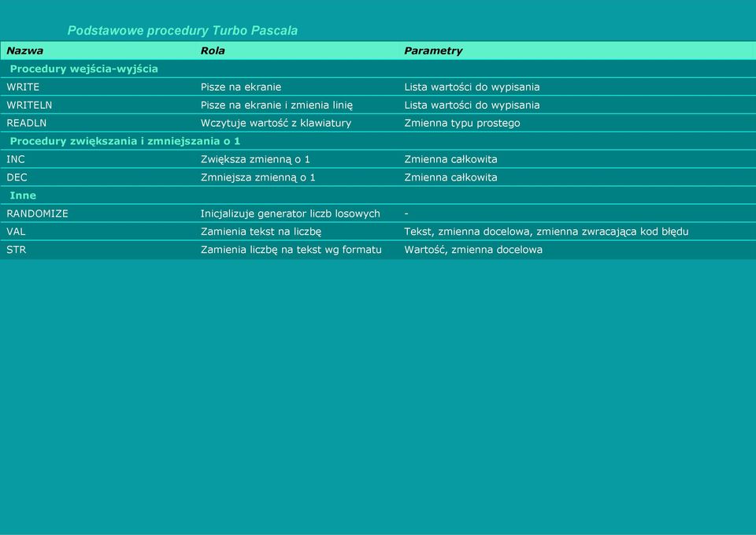Click the 'Zmienna typu prostego' cell
The width and height of the screenshot is (756, 535).
coord(462,123)
